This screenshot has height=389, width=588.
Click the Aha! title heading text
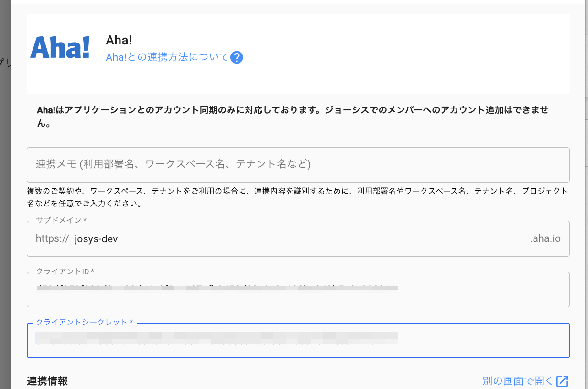(x=119, y=41)
